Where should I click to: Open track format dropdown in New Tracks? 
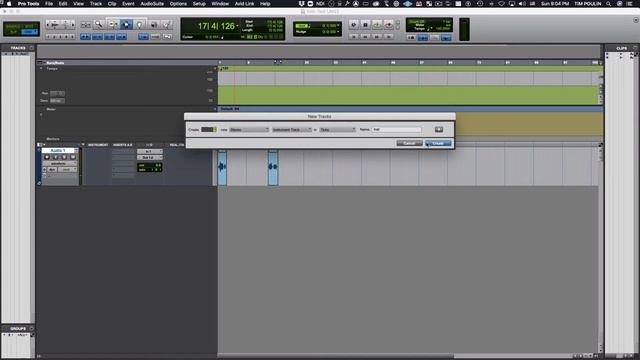coord(249,129)
